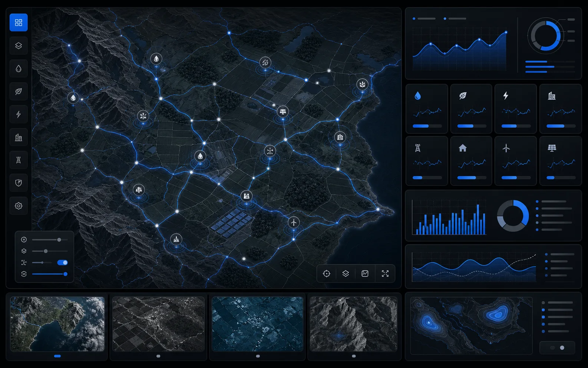Open the wind turbine stat card
The width and height of the screenshot is (588, 368).
coord(516,161)
